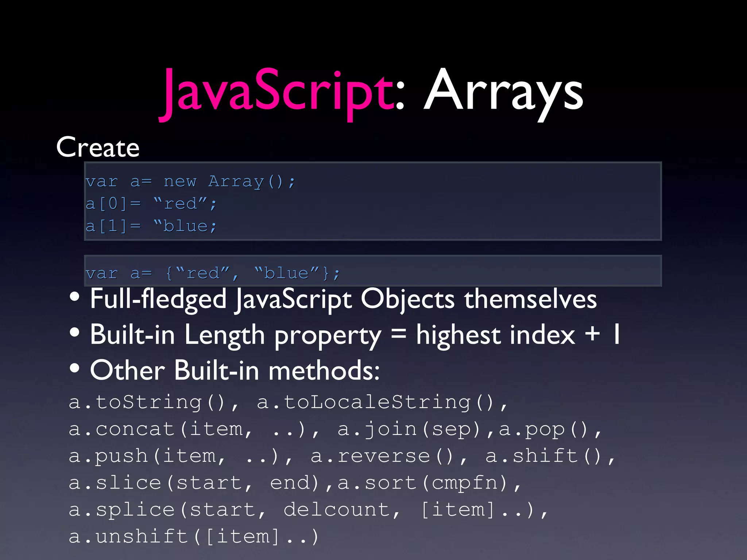This screenshot has width=747, height=560.
Task: Click the 'Create' heading text
Action: tap(98, 147)
